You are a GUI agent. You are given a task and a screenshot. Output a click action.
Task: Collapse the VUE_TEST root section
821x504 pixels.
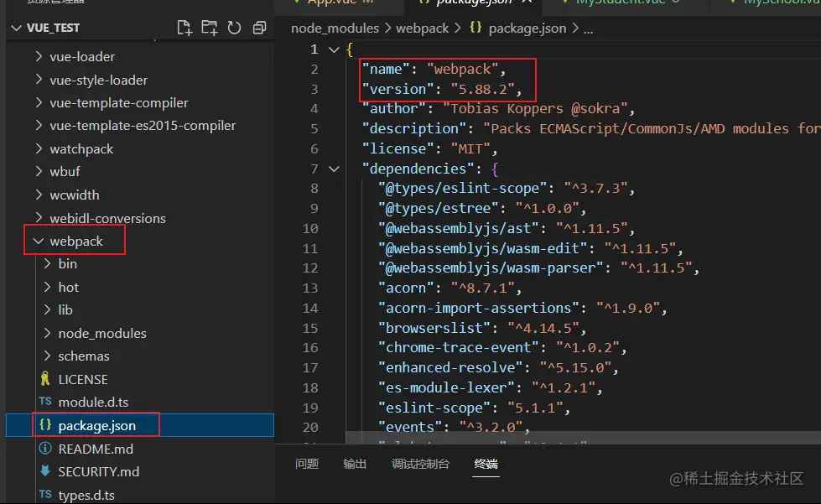[16, 28]
